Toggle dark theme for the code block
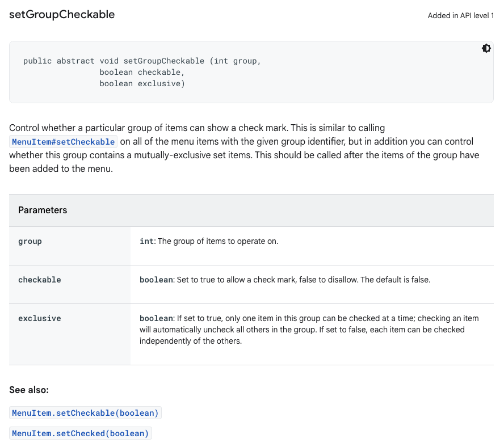This screenshot has width=504, height=443. click(486, 49)
